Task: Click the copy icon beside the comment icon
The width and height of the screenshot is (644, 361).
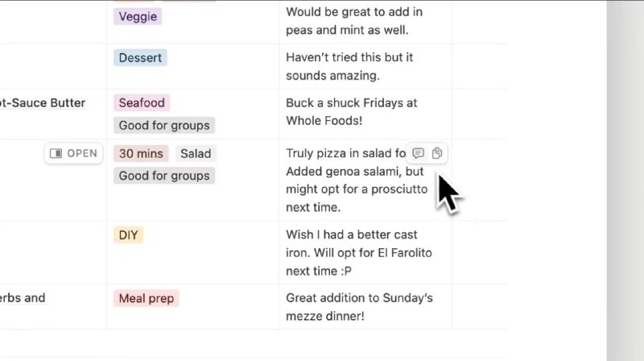Action: tap(437, 153)
